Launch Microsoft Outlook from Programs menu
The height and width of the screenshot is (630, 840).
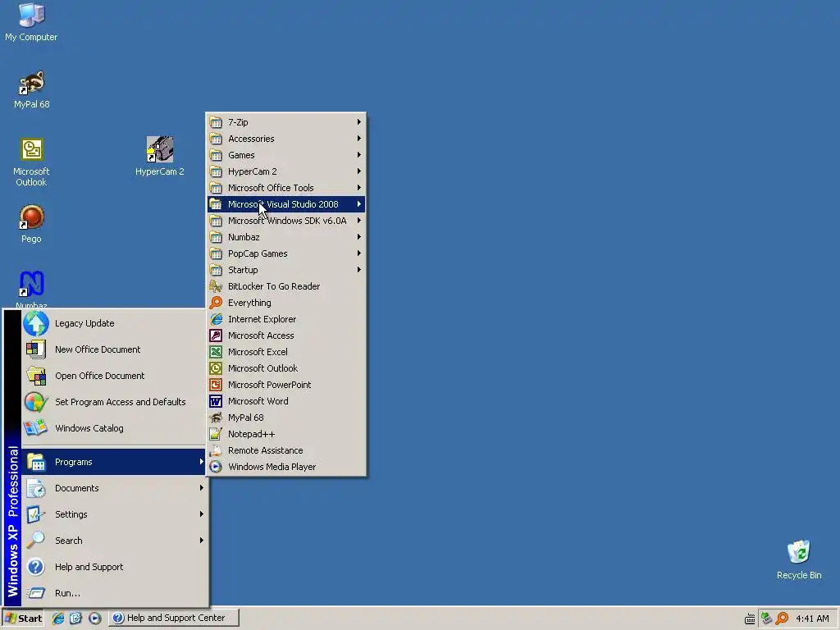[286, 368]
